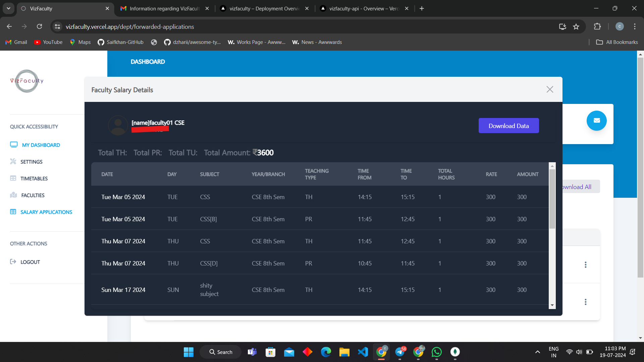Close the Faculty Salary Details modal
This screenshot has height=362, width=644.
tap(549, 89)
